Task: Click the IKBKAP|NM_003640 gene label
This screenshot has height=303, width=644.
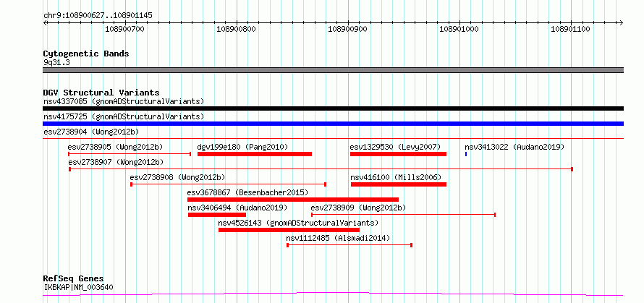Action: (78, 287)
